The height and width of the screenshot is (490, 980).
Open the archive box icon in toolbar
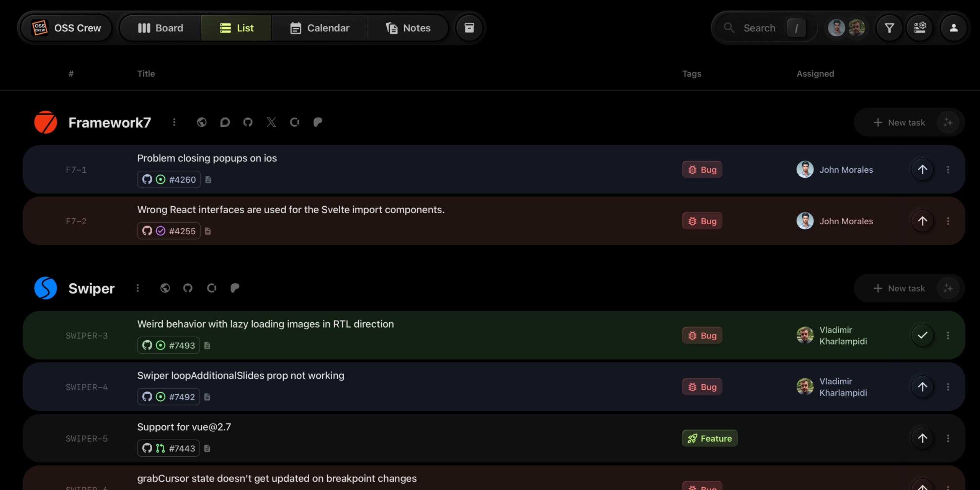pos(469,28)
